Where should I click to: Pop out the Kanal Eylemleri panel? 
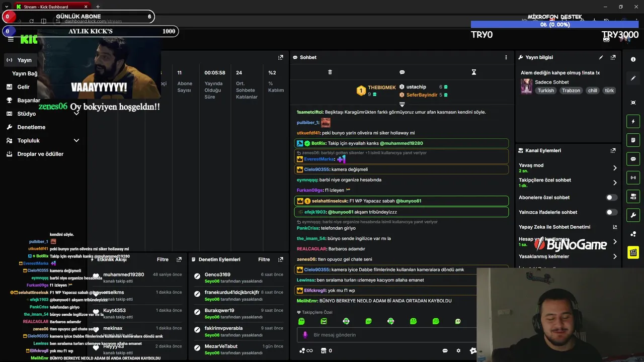[x=613, y=150]
